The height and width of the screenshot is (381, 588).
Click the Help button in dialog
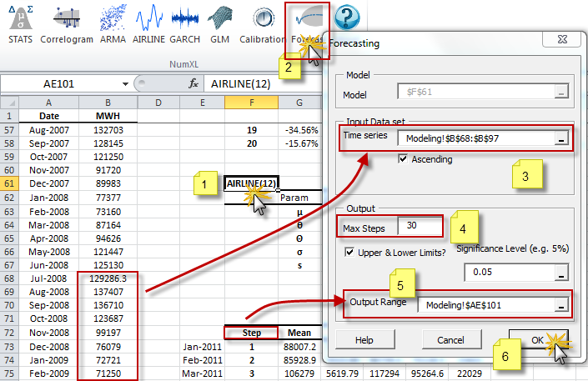[x=364, y=340]
